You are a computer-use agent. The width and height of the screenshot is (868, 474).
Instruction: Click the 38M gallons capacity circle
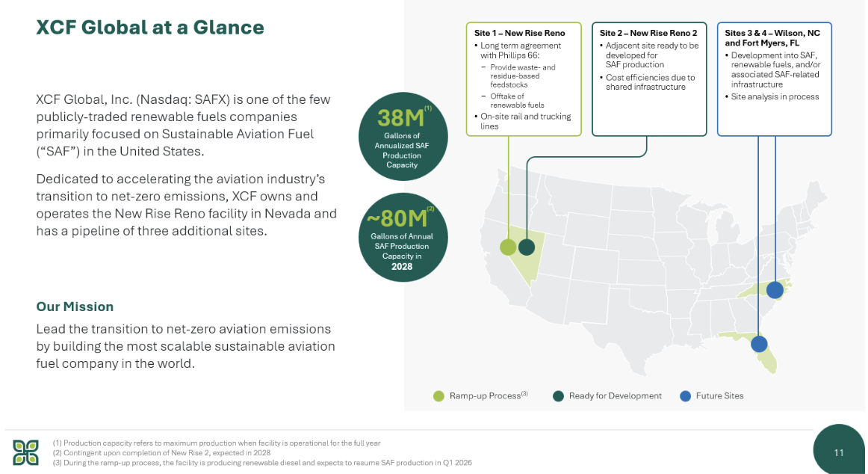(x=403, y=136)
